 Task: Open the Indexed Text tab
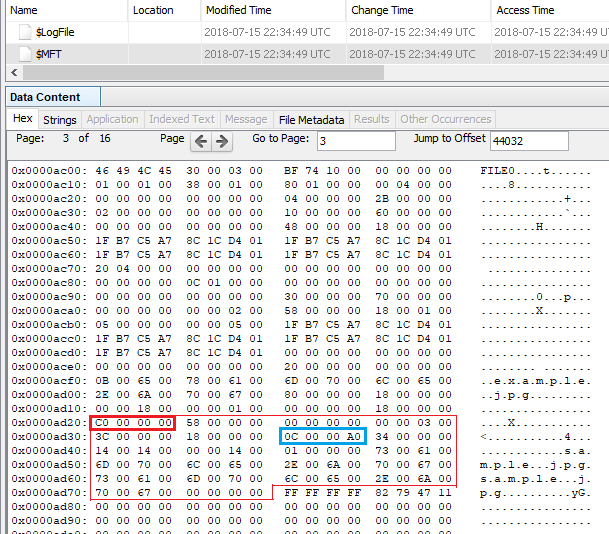click(182, 119)
